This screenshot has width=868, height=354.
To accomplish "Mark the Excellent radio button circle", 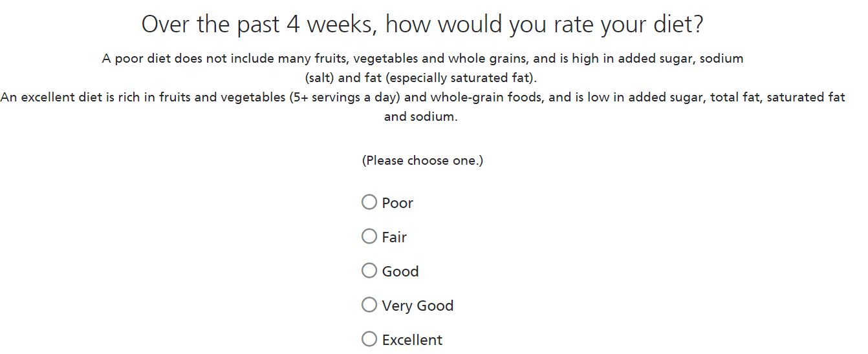I will [369, 339].
